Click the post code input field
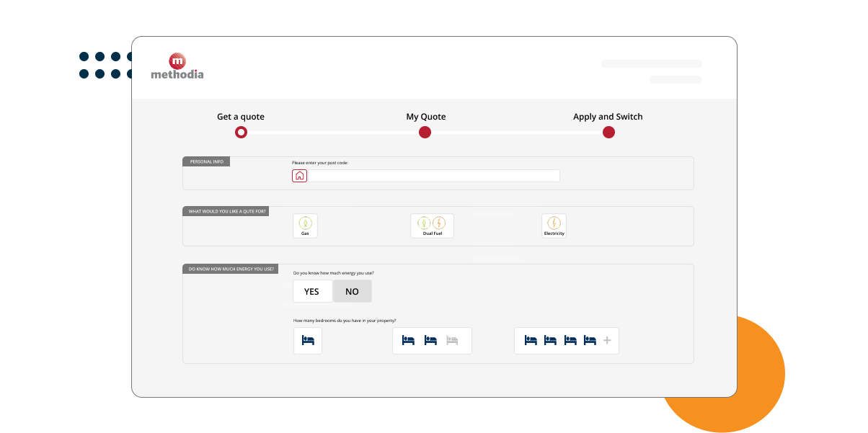868x433 pixels. (434, 175)
